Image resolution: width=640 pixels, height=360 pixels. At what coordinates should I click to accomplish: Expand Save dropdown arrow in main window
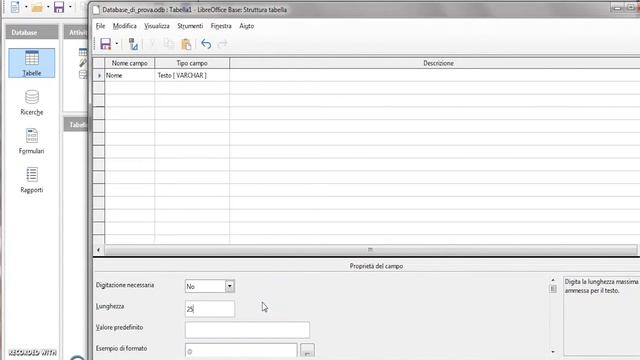pyautogui.click(x=70, y=7)
